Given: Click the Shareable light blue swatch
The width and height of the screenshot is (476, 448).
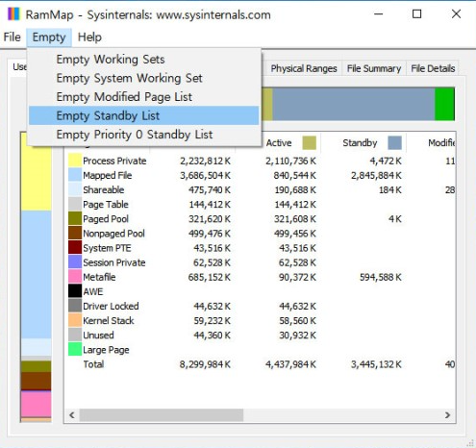Looking at the screenshot, I should pyautogui.click(x=75, y=189).
